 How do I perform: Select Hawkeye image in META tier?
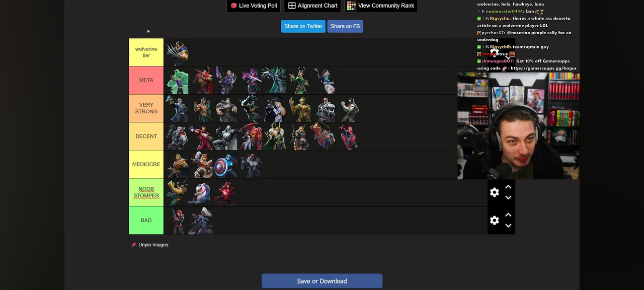(226, 81)
